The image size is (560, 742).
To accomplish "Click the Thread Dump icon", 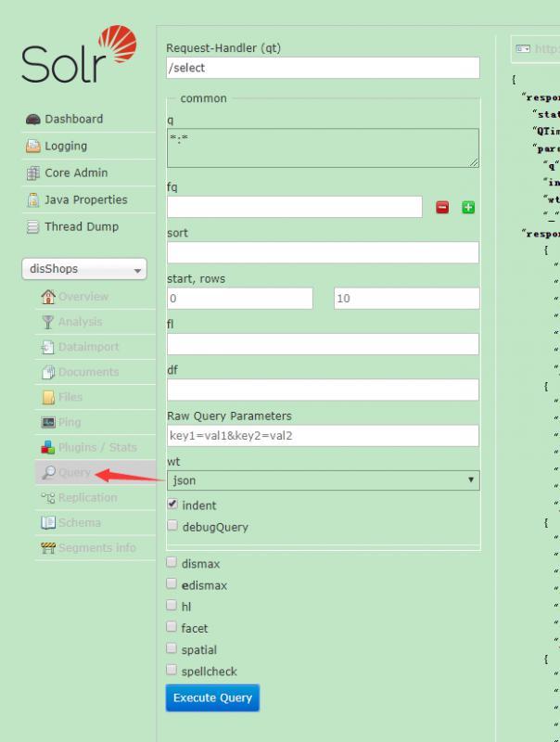I will (32, 227).
